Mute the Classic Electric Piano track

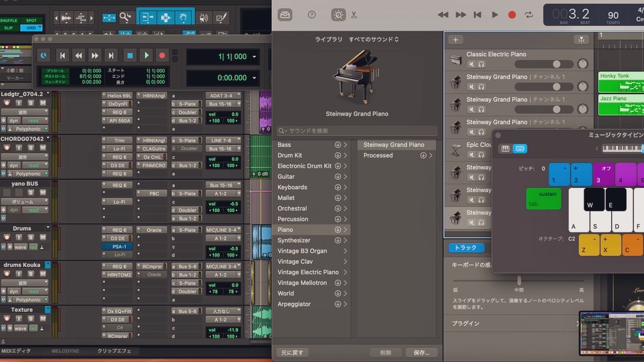coord(472,64)
